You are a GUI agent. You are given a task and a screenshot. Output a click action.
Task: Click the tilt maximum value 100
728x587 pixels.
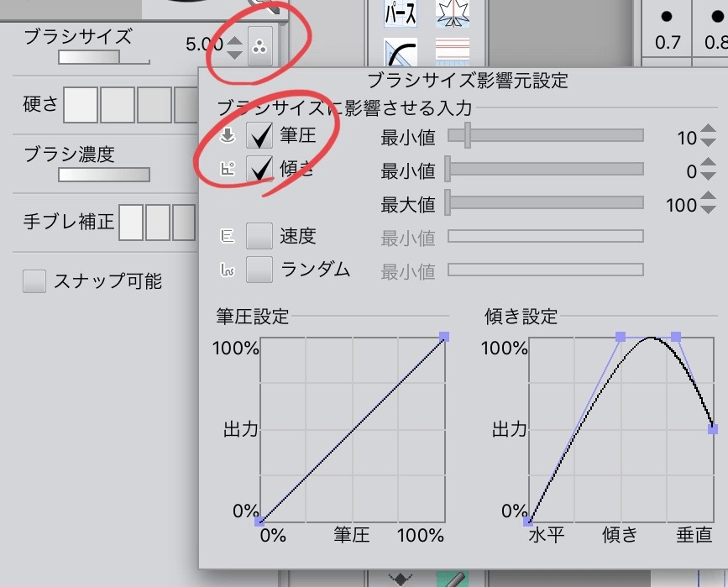[x=681, y=205]
